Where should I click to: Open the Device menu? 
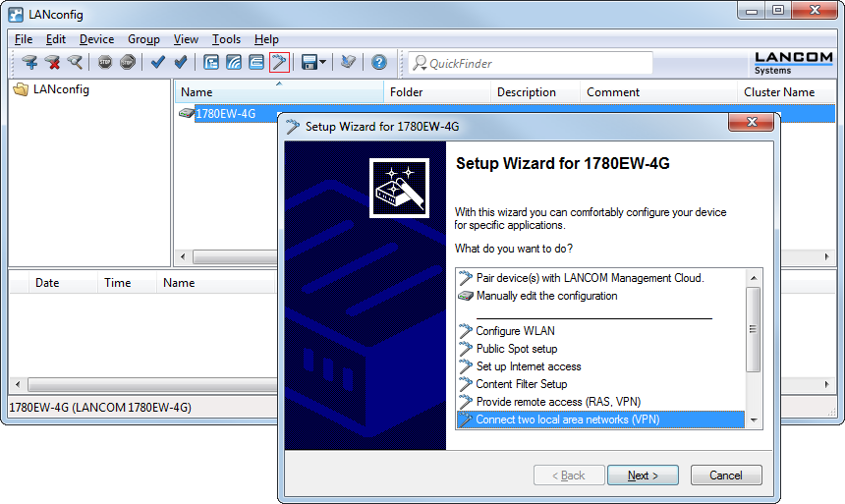tap(96, 39)
